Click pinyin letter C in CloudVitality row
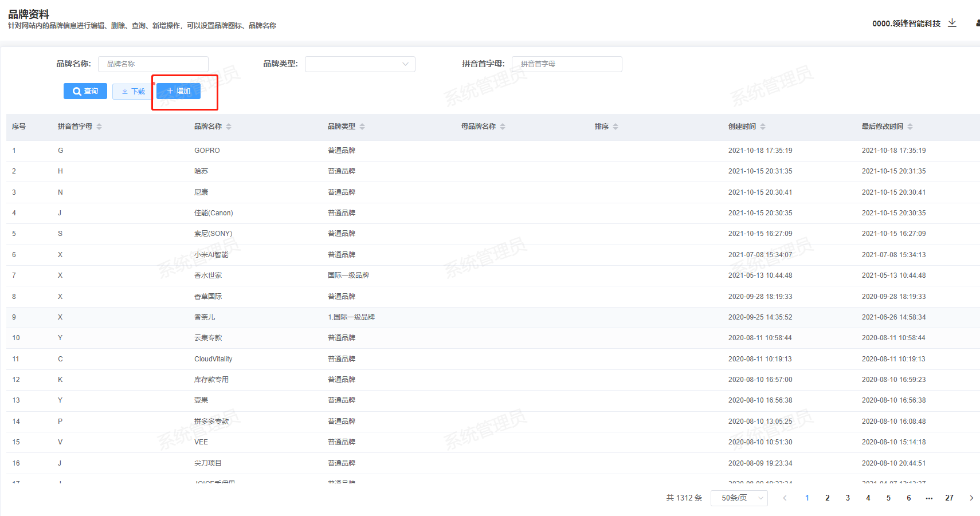 pos(60,359)
